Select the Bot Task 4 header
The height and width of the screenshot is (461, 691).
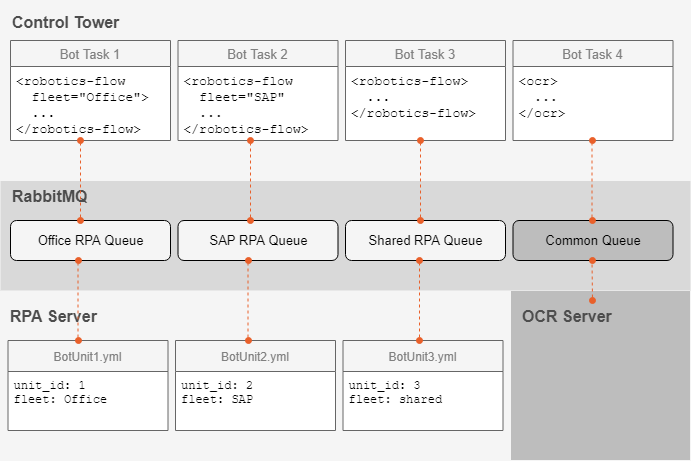pyautogui.click(x=593, y=54)
